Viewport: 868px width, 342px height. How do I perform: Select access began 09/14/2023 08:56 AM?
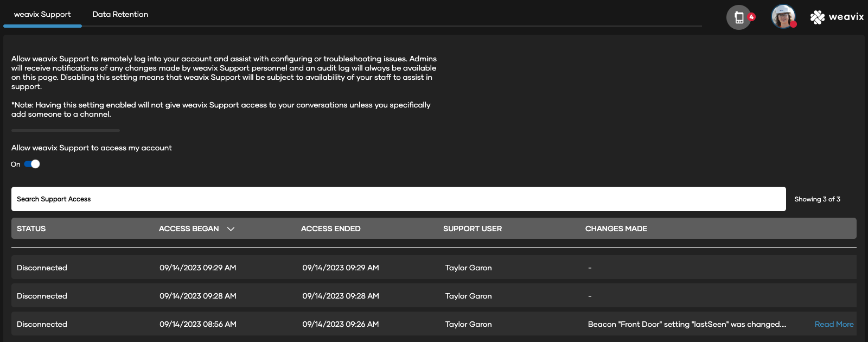(198, 324)
